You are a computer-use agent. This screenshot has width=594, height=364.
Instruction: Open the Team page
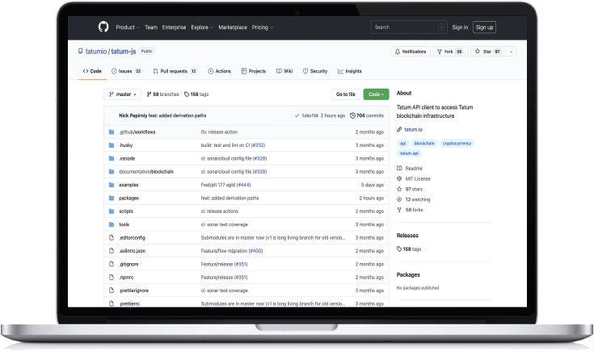tap(151, 27)
